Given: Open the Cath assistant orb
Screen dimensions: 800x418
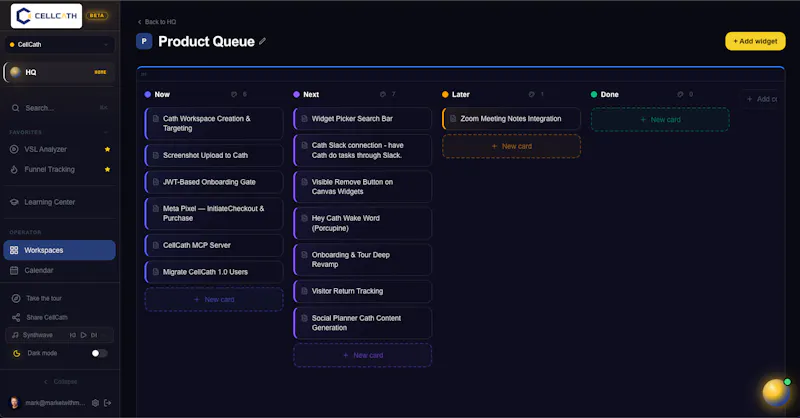Looking at the screenshot, I should coord(776,392).
